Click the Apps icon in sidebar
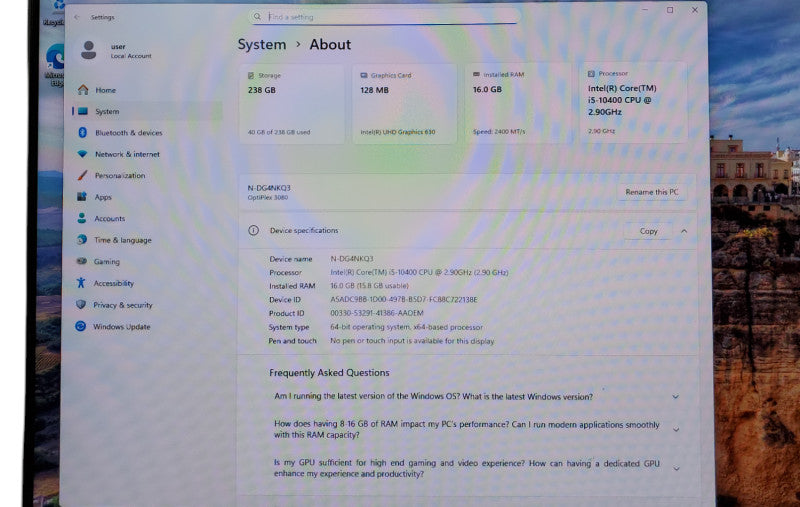This screenshot has width=800, height=507. (x=82, y=197)
